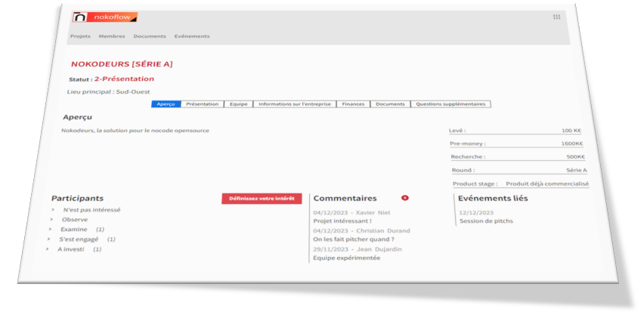Click the Pre-money value 1600K€

click(572, 144)
